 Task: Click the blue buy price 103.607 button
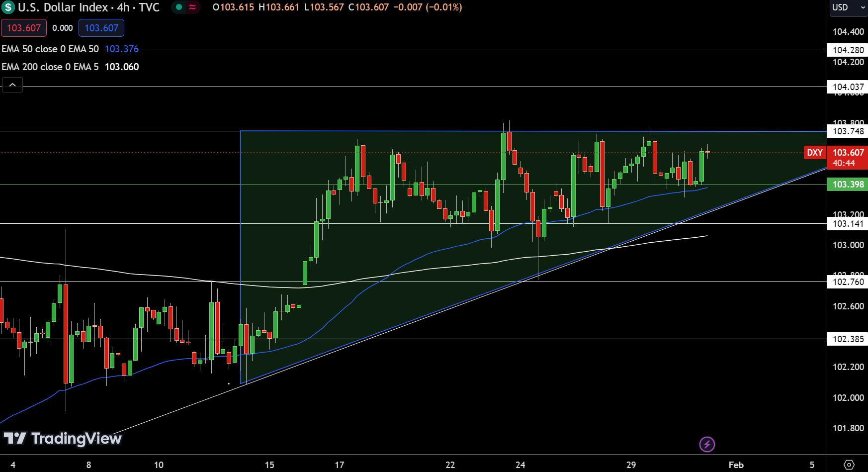pos(101,28)
